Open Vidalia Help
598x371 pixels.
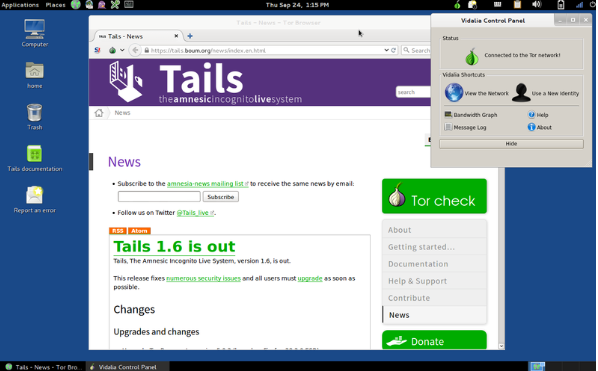538,115
